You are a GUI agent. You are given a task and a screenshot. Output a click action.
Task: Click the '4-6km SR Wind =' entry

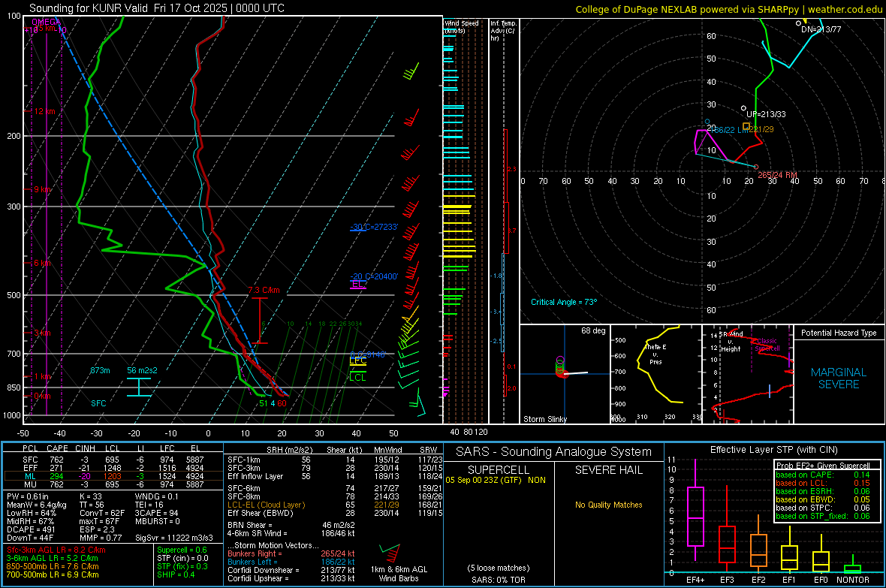point(291,533)
